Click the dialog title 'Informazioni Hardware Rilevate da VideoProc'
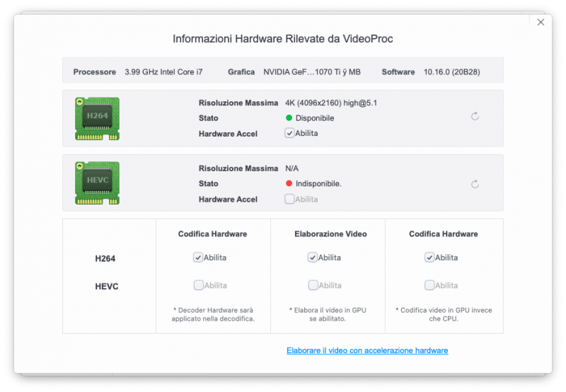This screenshot has height=392, width=566. tap(282, 39)
